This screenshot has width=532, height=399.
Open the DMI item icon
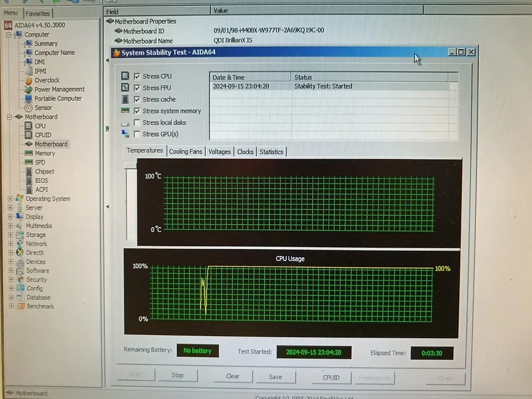click(29, 62)
